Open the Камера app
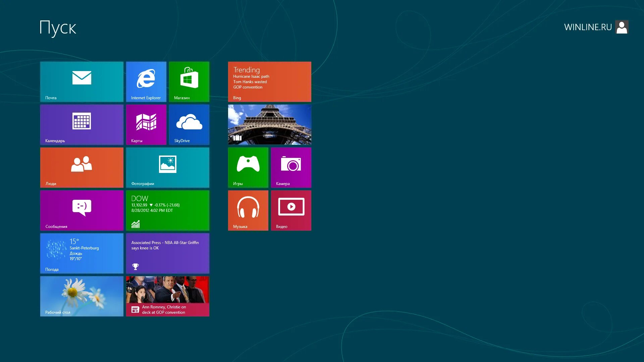Viewport: 644px width, 362px height. 291,167
